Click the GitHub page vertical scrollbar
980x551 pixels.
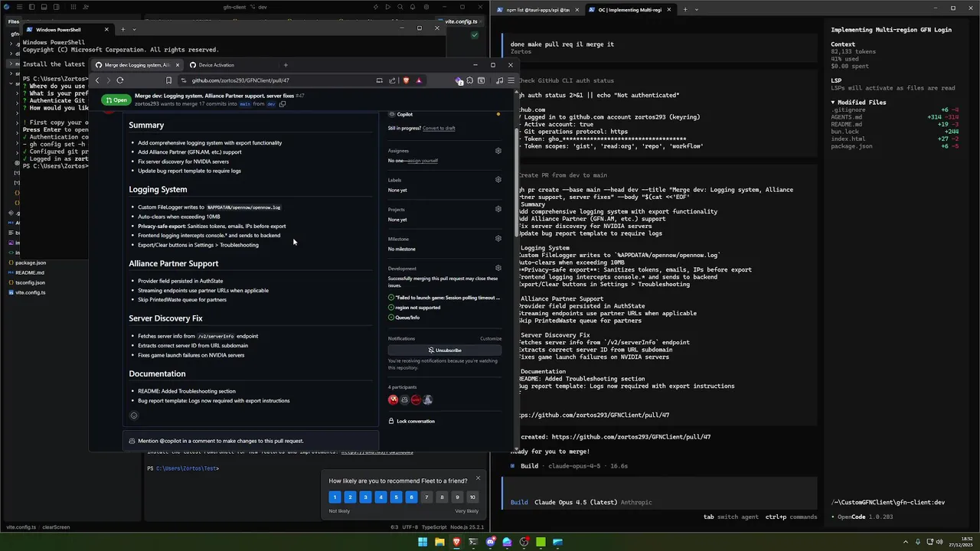(x=518, y=182)
